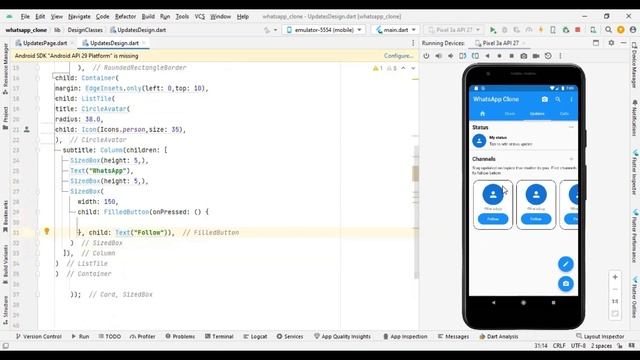The height and width of the screenshot is (360, 640).
Task: Tap Follow button on the second channel card
Action: (x=536, y=219)
